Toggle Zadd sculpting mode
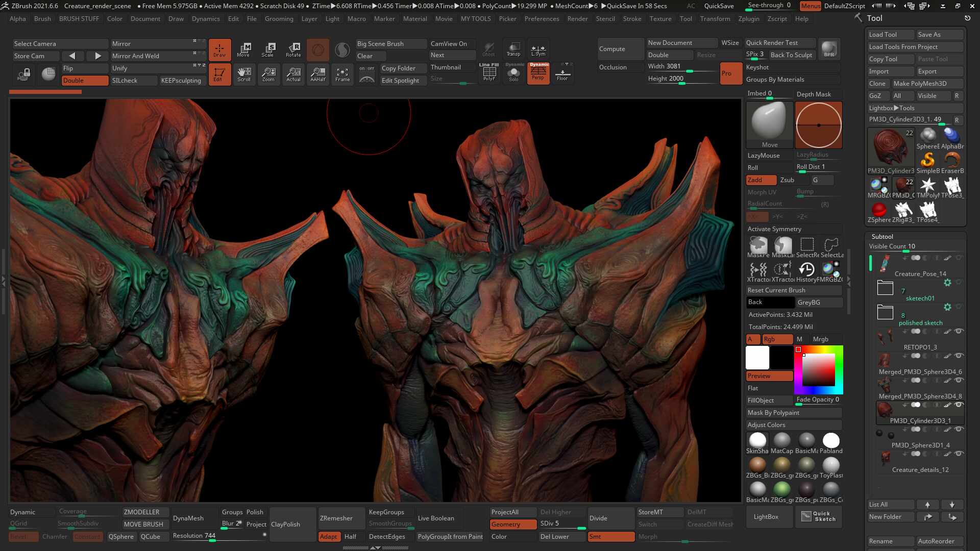The height and width of the screenshot is (551, 980). (x=761, y=180)
